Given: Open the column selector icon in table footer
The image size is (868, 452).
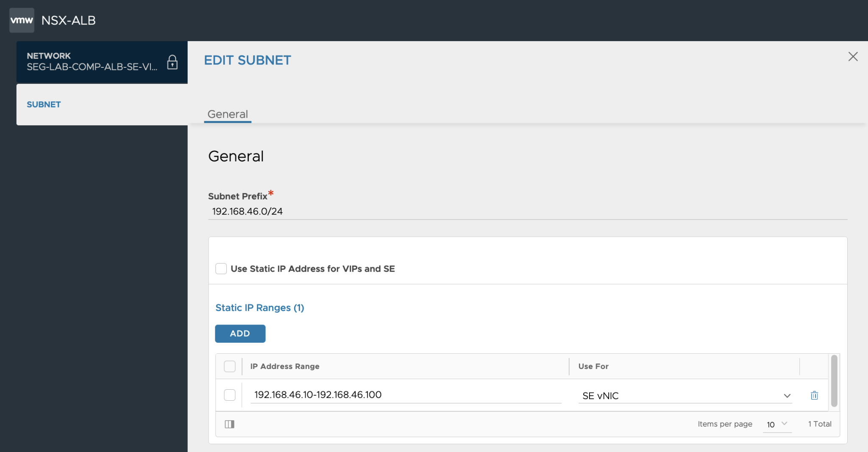Looking at the screenshot, I should click(x=229, y=424).
